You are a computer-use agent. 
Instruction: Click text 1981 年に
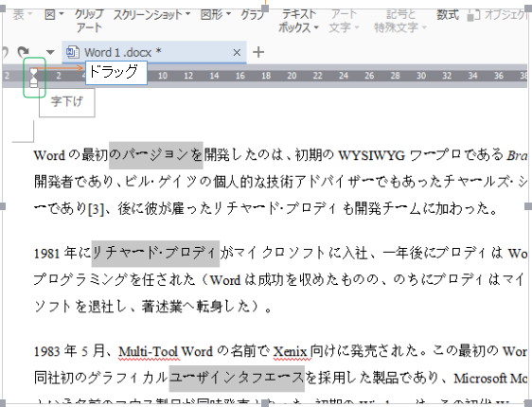(x=62, y=254)
